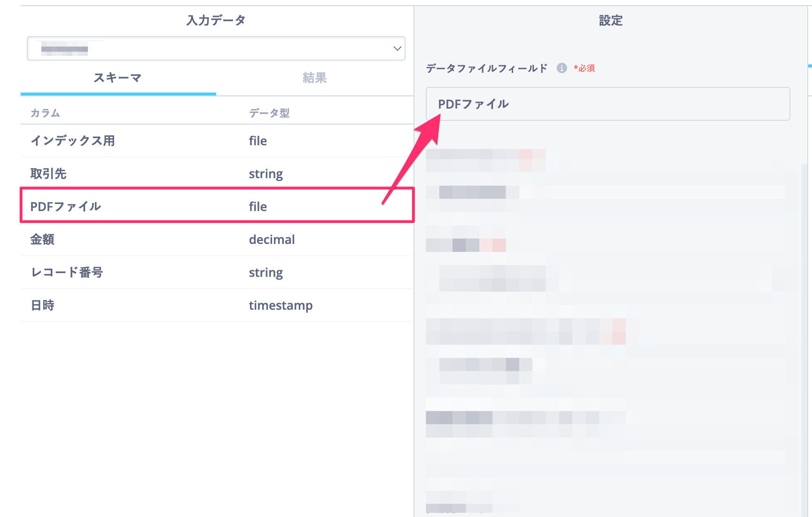The image size is (812, 517).
Task: Select the インデックス用 column name
Action: pos(72,141)
